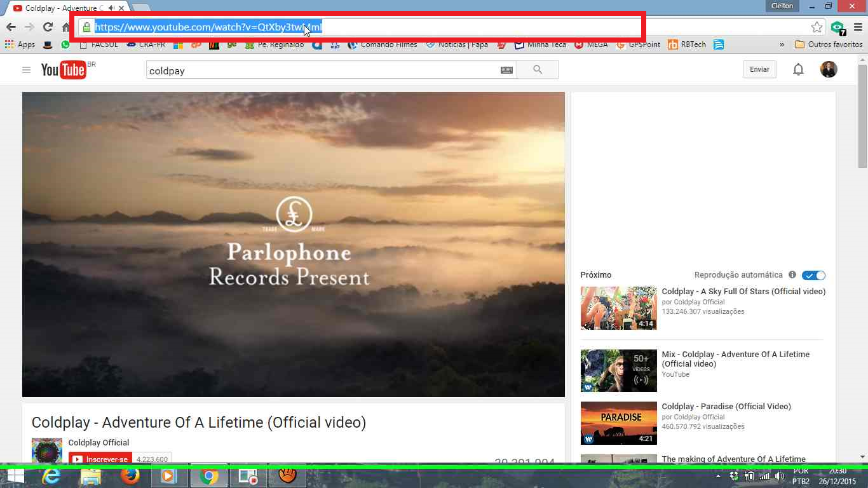Open a new browser tab
The width and height of the screenshot is (868, 488).
140,7
